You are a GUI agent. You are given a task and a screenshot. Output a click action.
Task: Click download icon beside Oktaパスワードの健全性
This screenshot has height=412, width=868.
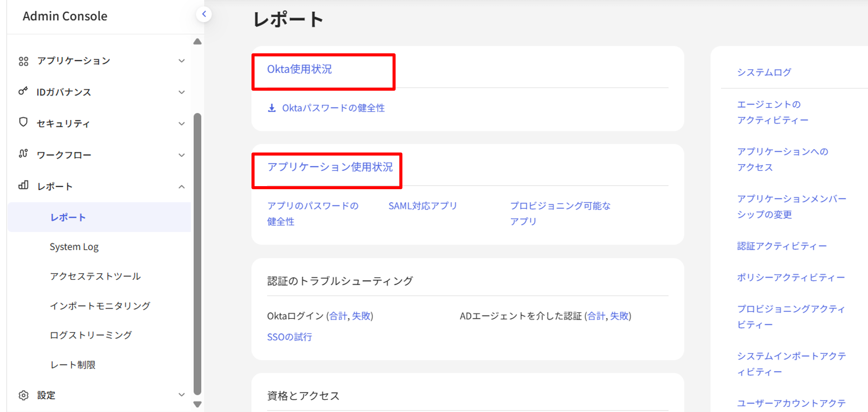pos(272,108)
